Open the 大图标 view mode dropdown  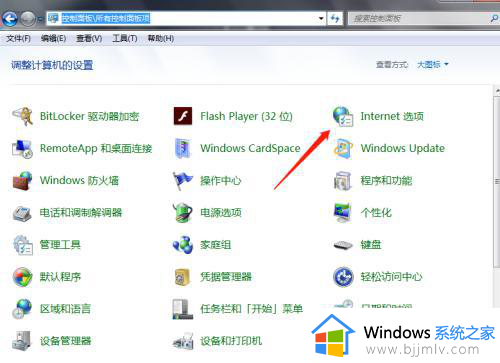click(x=433, y=64)
